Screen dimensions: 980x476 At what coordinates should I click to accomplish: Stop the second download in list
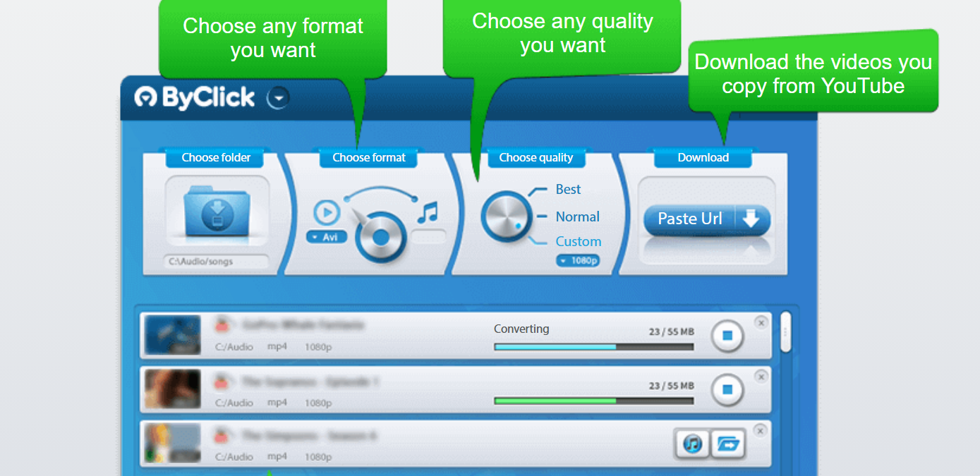728,389
